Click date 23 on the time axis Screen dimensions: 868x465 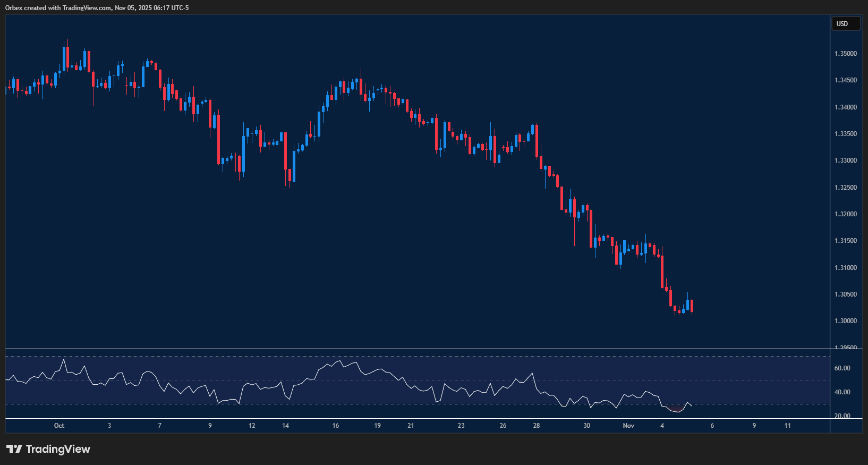461,426
